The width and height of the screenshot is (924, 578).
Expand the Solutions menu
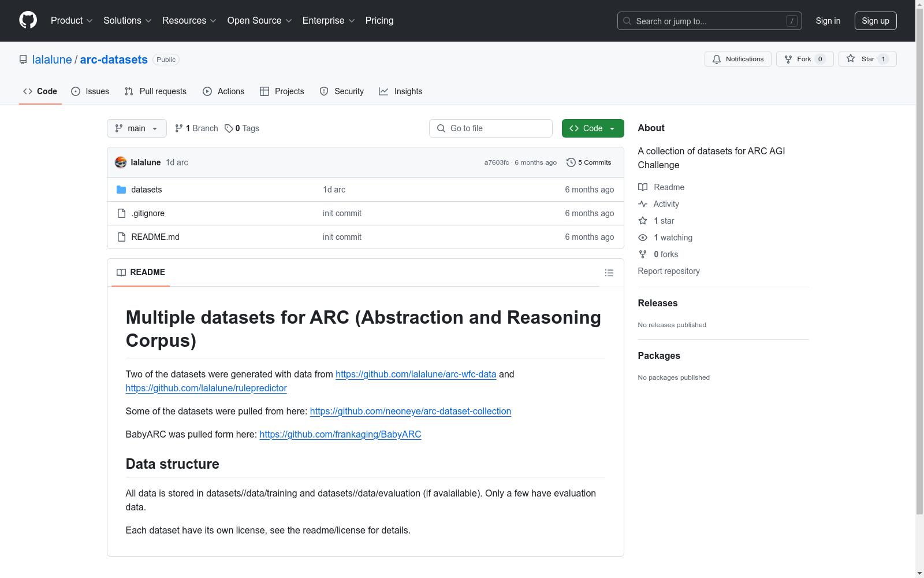coord(128,21)
